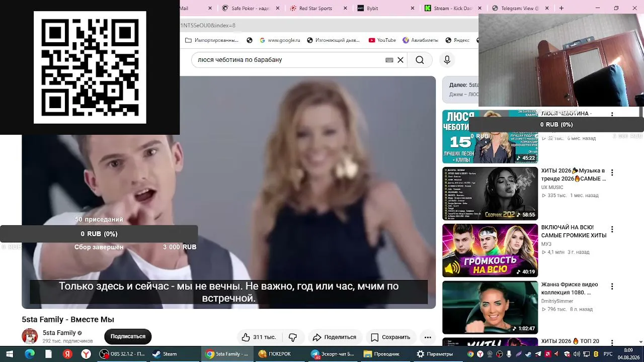Dislike the video with thumbs-down button
This screenshot has width=644, height=362.
[x=293, y=337]
